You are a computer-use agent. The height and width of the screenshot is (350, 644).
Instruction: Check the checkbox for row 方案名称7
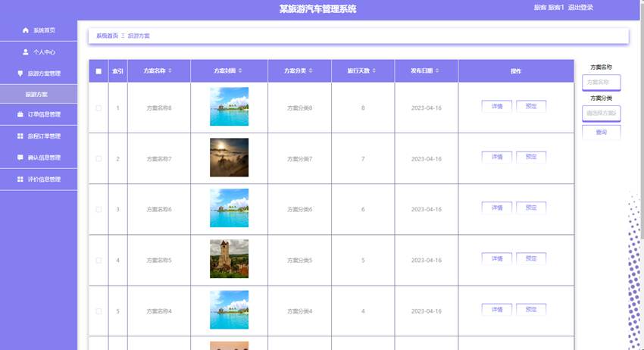point(98,158)
